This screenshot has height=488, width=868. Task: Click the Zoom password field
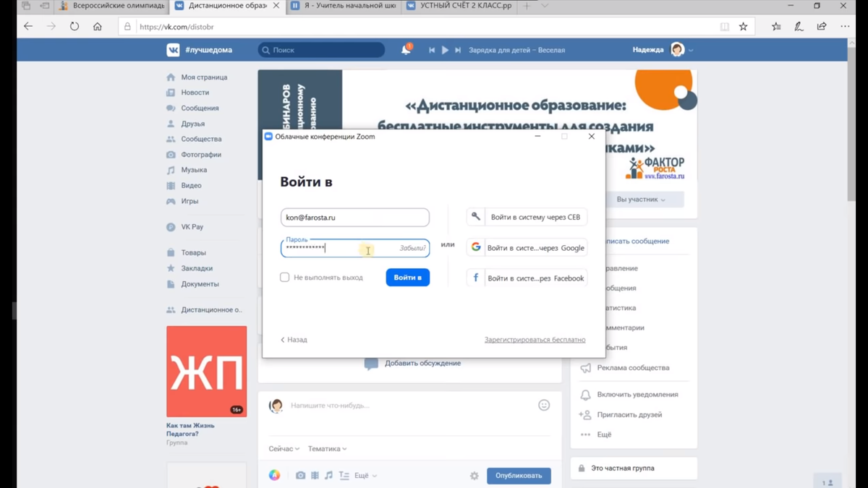pos(355,248)
